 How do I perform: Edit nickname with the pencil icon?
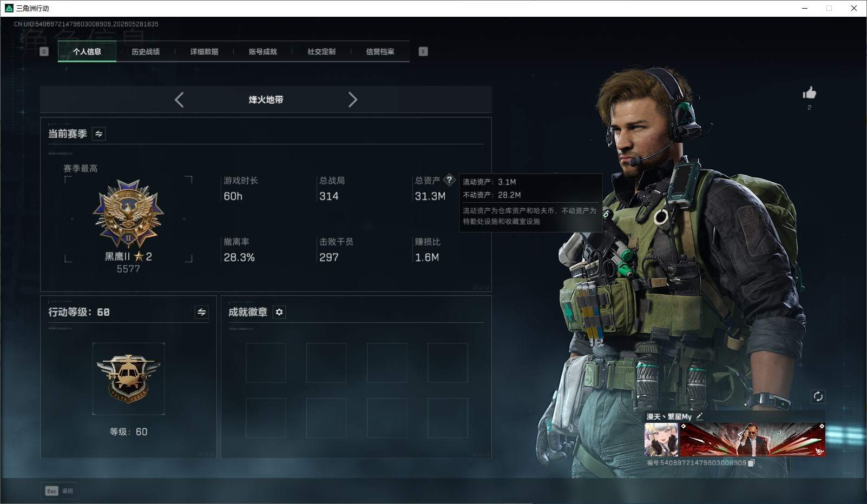coord(699,416)
